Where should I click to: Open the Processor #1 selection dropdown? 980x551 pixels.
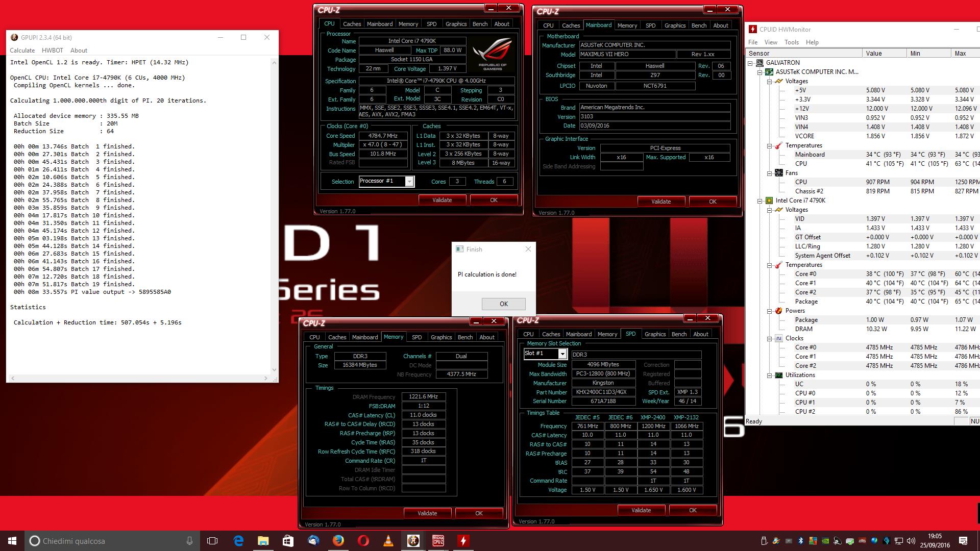tap(409, 182)
